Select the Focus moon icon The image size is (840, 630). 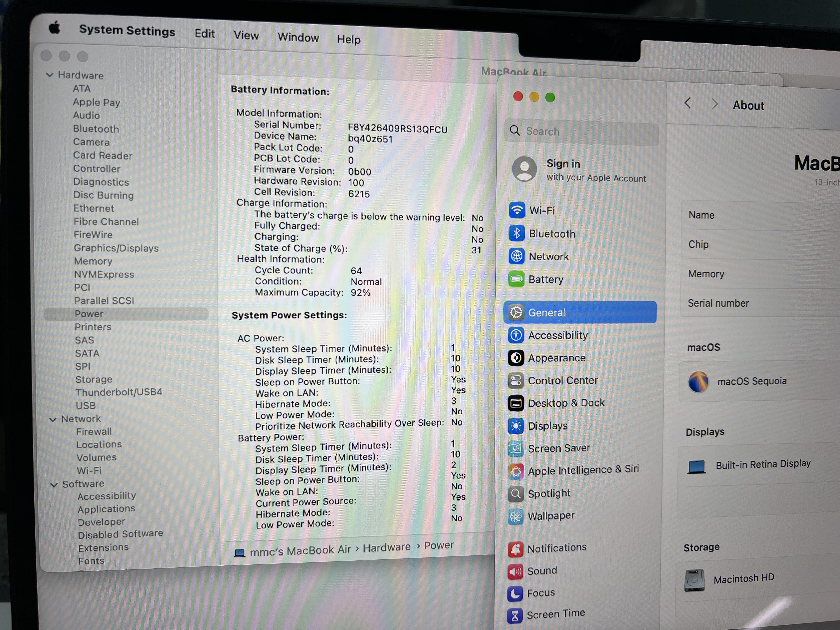coord(515,594)
